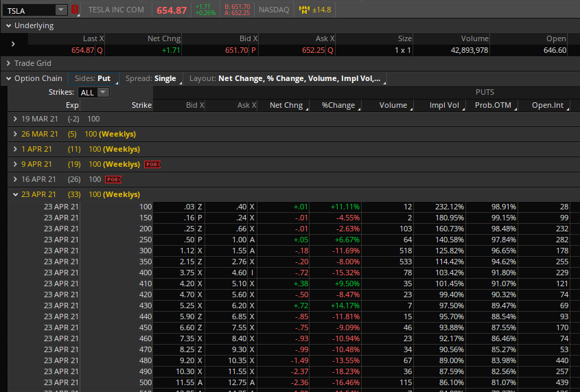The width and height of the screenshot is (580, 392).
Task: Click ask 2.76 on 350 strike put
Action: [239, 262]
